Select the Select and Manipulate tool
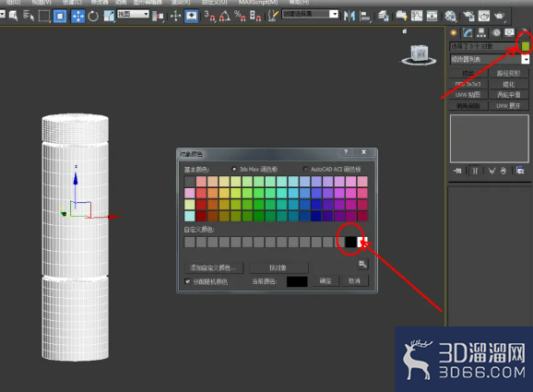Viewport: 533px width, 392px height. pyautogui.click(x=175, y=16)
